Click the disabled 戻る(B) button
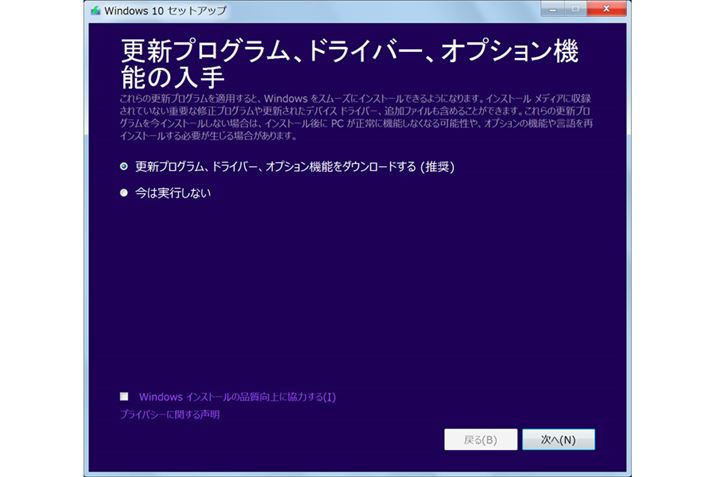This screenshot has width=715, height=477. (481, 440)
